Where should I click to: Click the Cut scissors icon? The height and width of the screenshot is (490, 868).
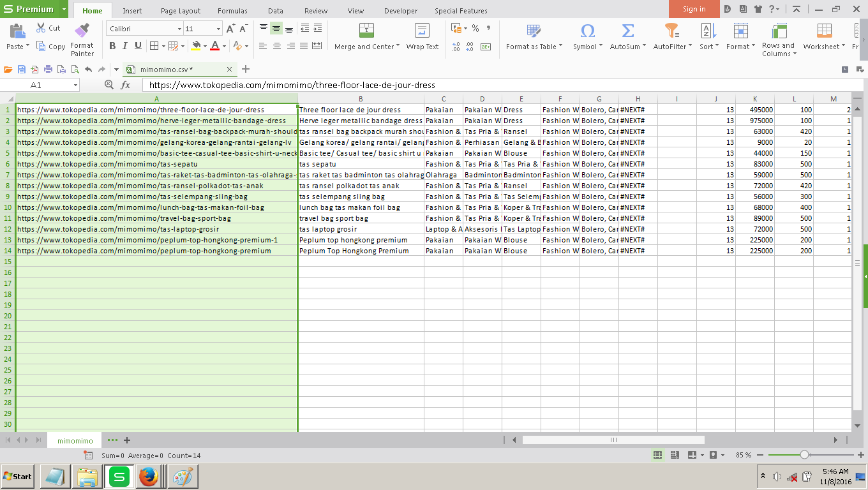coord(41,27)
